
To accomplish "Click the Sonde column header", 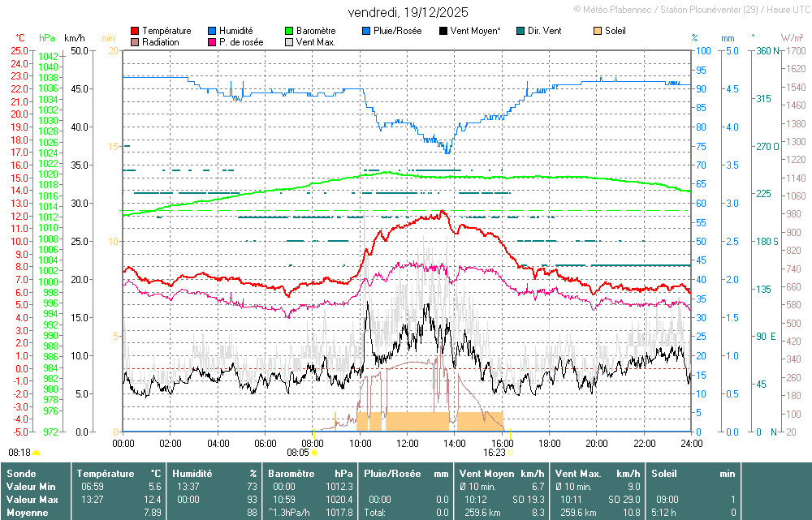I will (x=20, y=473).
